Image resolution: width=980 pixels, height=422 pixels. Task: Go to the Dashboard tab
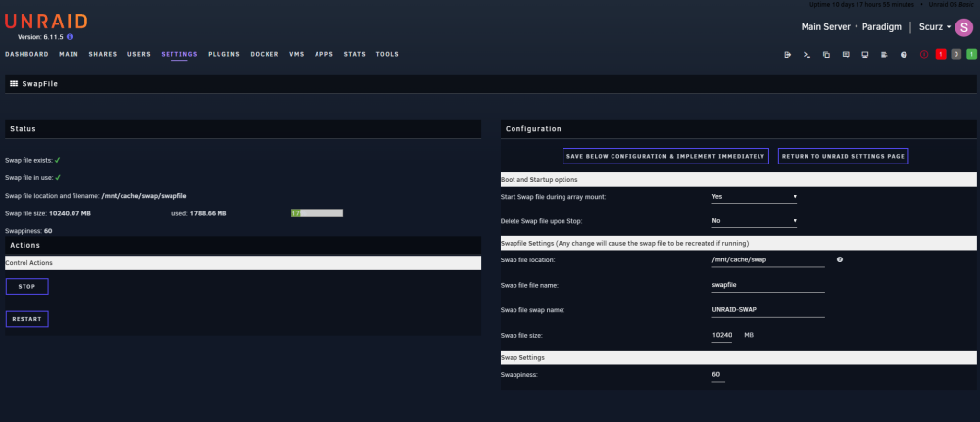[x=26, y=54]
